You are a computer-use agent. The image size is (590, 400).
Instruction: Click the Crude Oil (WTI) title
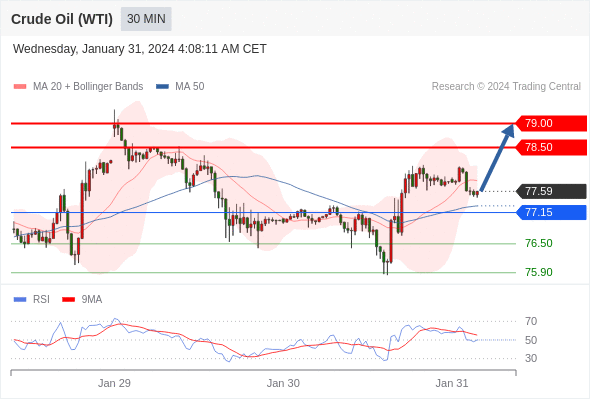click(62, 19)
